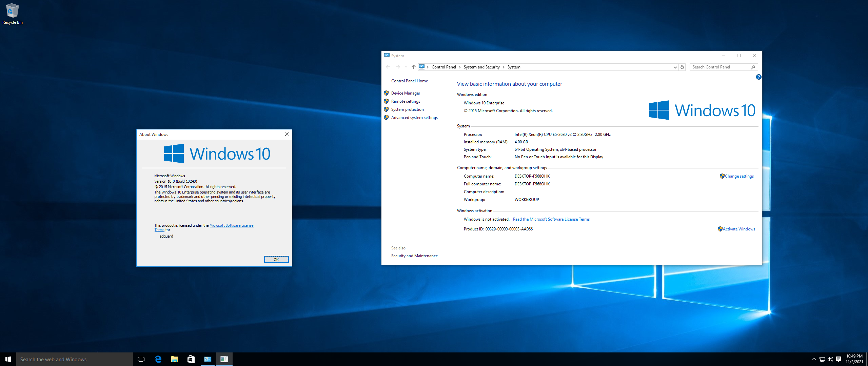Open recent locations dropdown in System window
Viewport: 868px width, 366px height.
tap(406, 67)
